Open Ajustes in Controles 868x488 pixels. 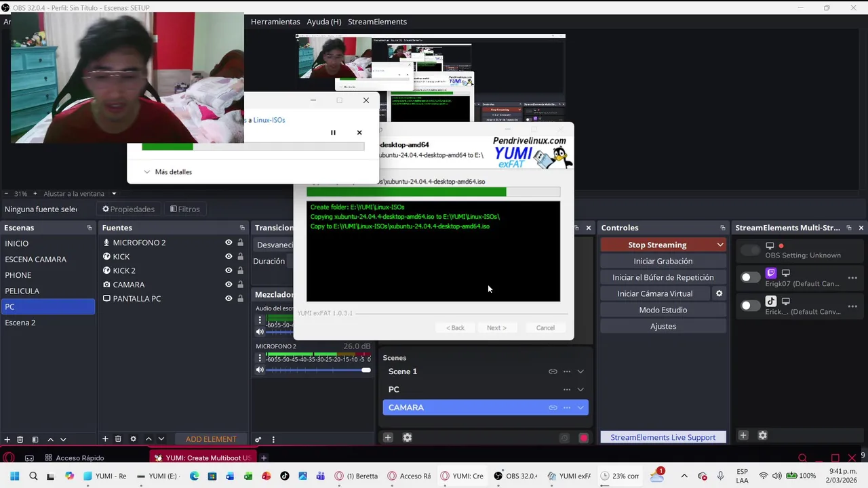(663, 326)
